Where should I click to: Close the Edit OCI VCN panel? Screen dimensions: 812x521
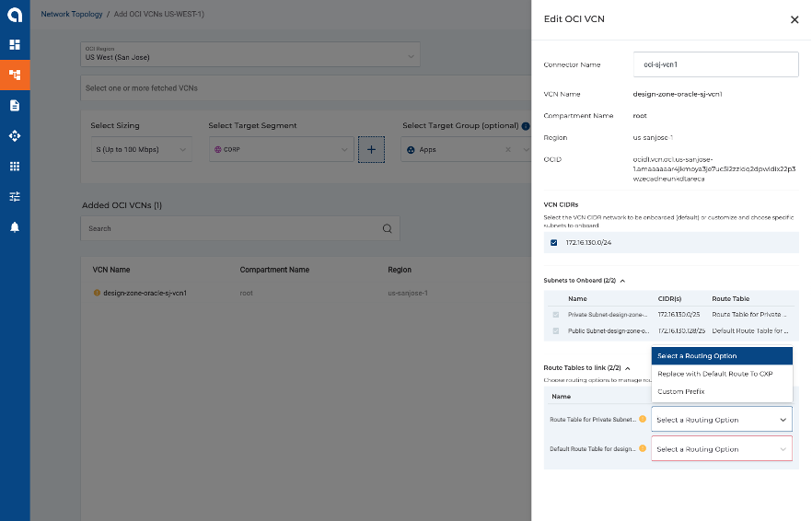tap(795, 19)
